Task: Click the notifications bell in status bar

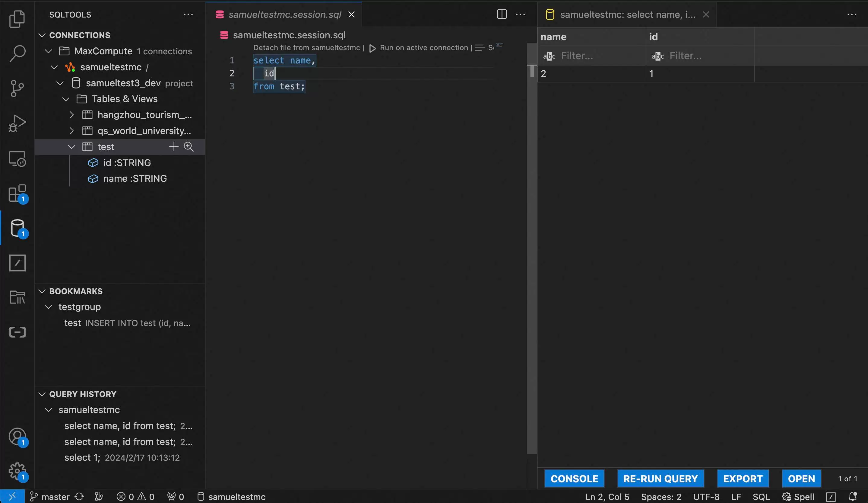Action: [853, 496]
